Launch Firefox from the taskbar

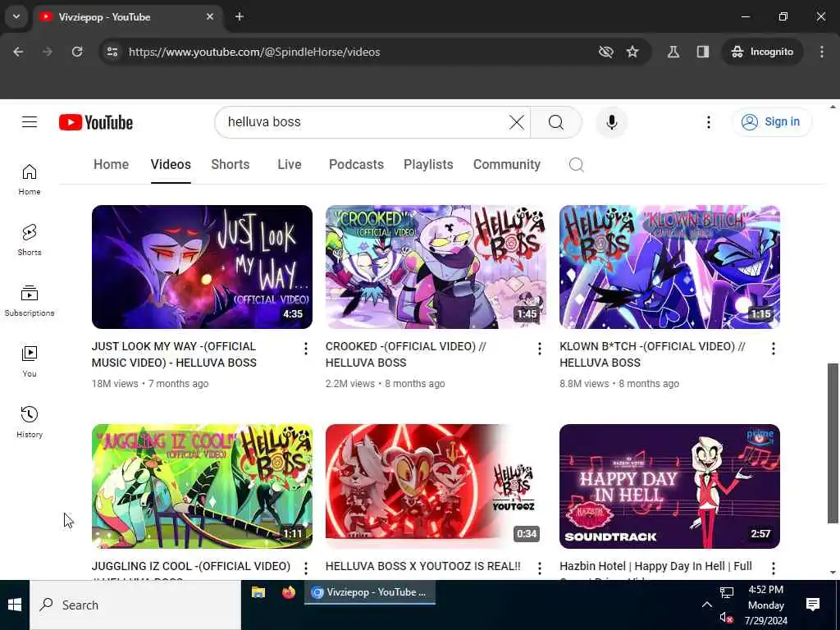pyautogui.click(x=289, y=592)
